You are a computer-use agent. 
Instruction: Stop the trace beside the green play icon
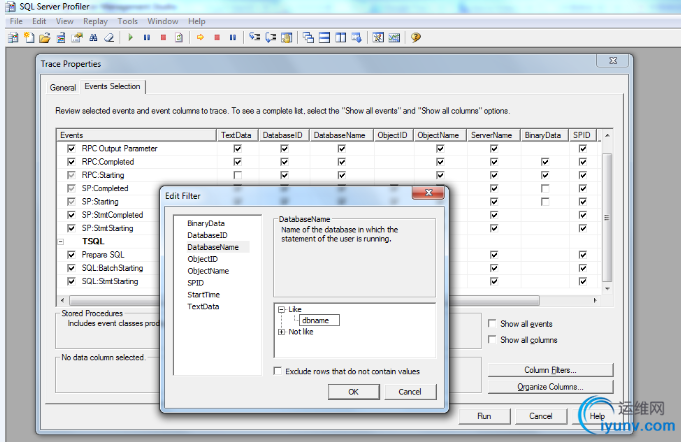pyautogui.click(x=163, y=38)
